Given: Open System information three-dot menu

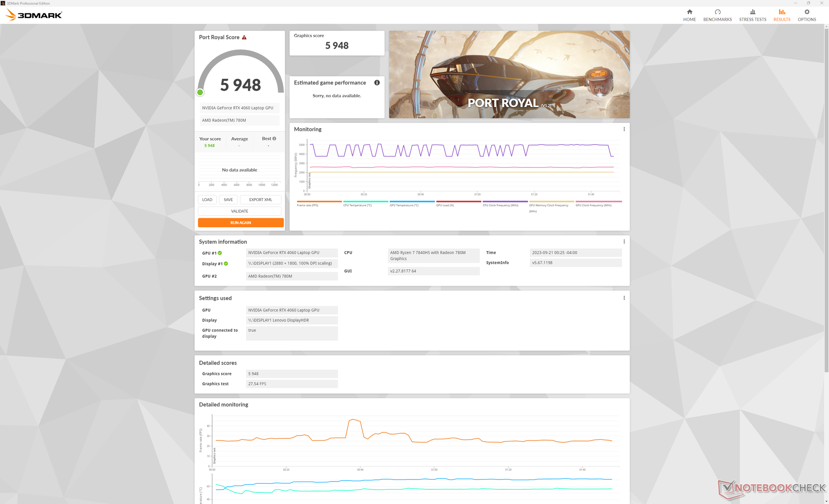Looking at the screenshot, I should point(624,242).
